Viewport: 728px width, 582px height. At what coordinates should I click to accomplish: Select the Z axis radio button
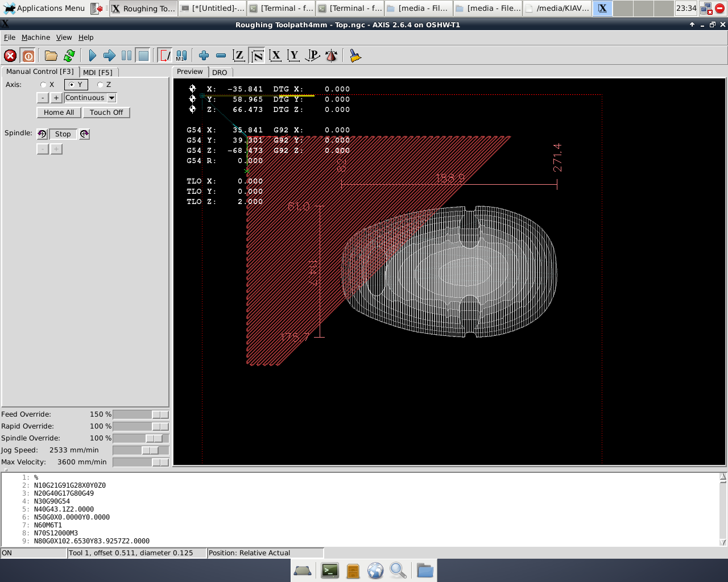pos(100,84)
